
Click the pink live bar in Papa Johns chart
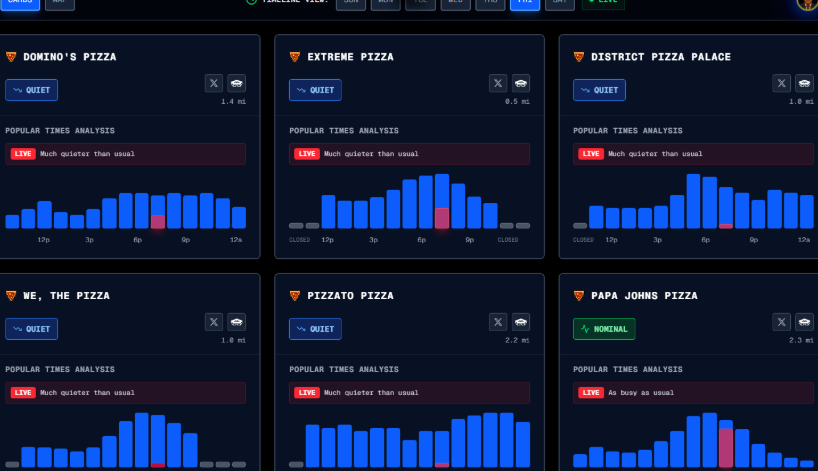(726, 448)
